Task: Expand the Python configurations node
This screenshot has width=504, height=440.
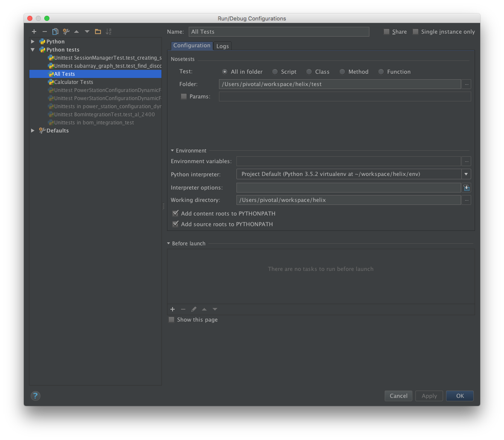Action: point(33,41)
